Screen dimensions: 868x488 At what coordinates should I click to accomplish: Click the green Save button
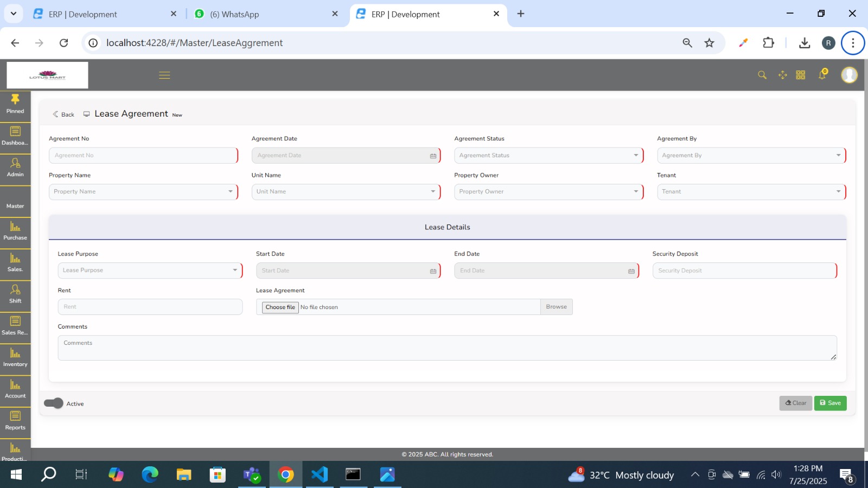pos(830,403)
